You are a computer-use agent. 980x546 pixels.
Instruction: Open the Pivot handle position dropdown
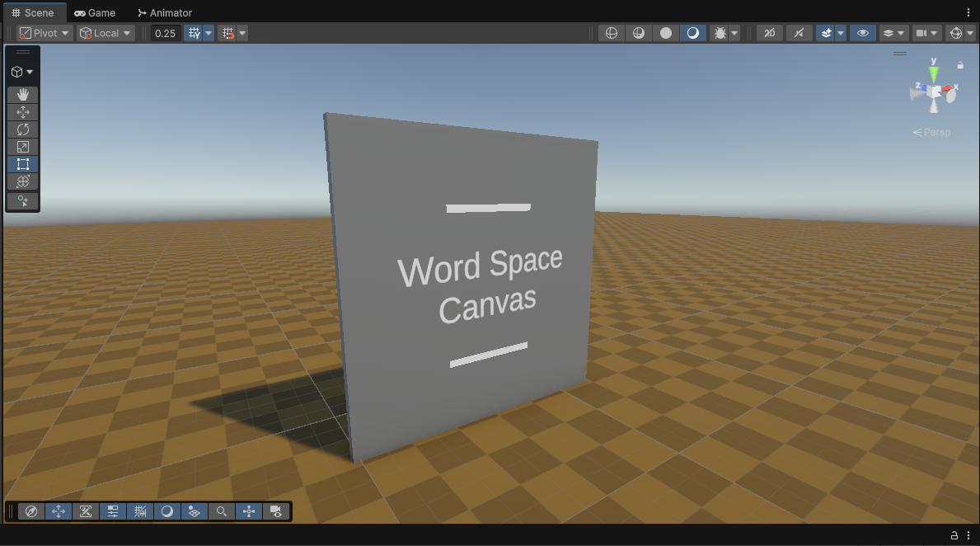click(44, 33)
